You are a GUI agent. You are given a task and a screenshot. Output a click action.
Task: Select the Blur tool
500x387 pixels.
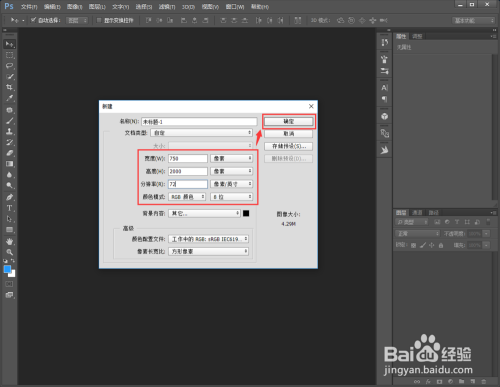pyautogui.click(x=9, y=175)
